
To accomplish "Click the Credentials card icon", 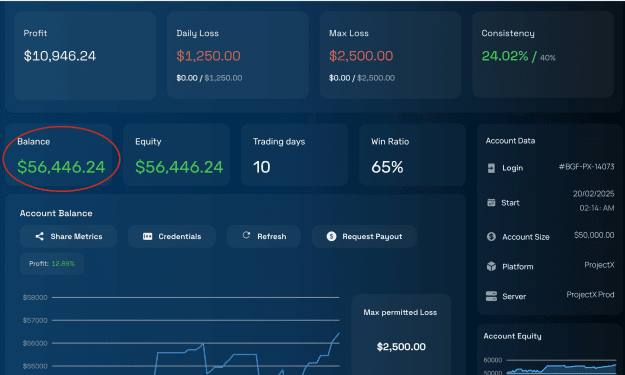I will [x=147, y=236].
